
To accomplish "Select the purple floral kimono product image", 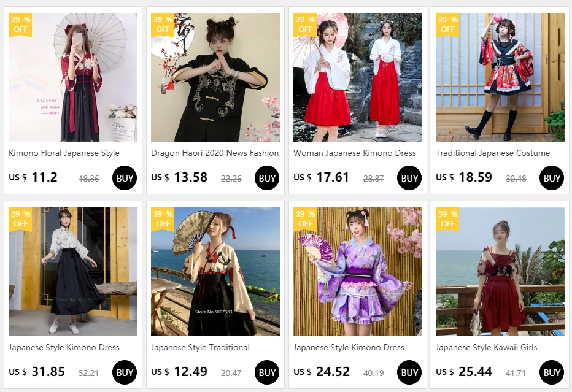I will [x=357, y=272].
